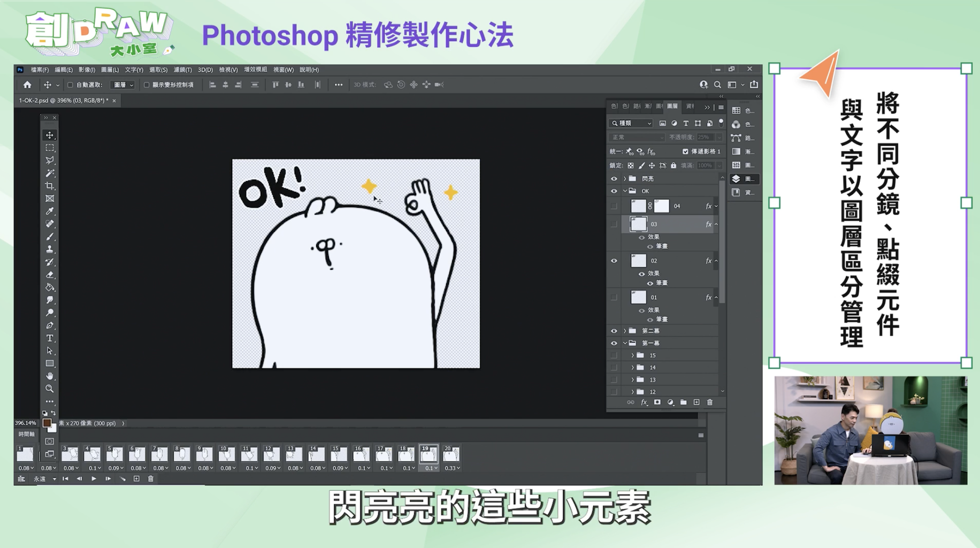
Task: Show layer 03 visibility box
Action: click(614, 224)
